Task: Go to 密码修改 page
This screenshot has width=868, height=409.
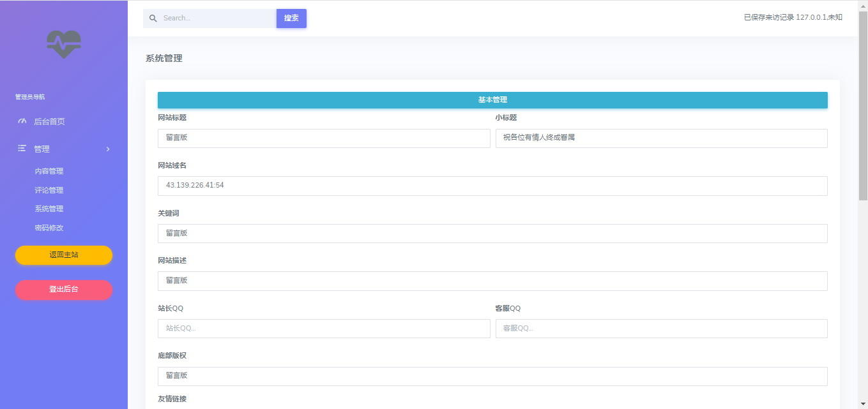Action: [49, 228]
